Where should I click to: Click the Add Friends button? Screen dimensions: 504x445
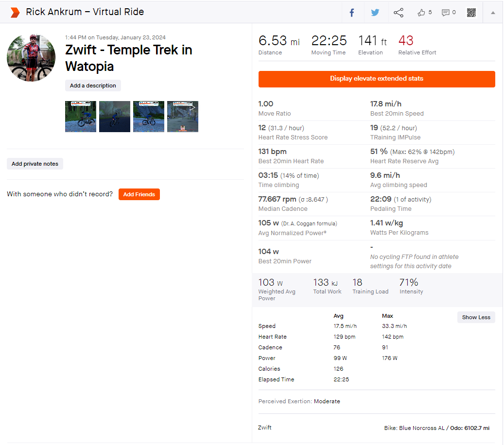click(x=139, y=194)
